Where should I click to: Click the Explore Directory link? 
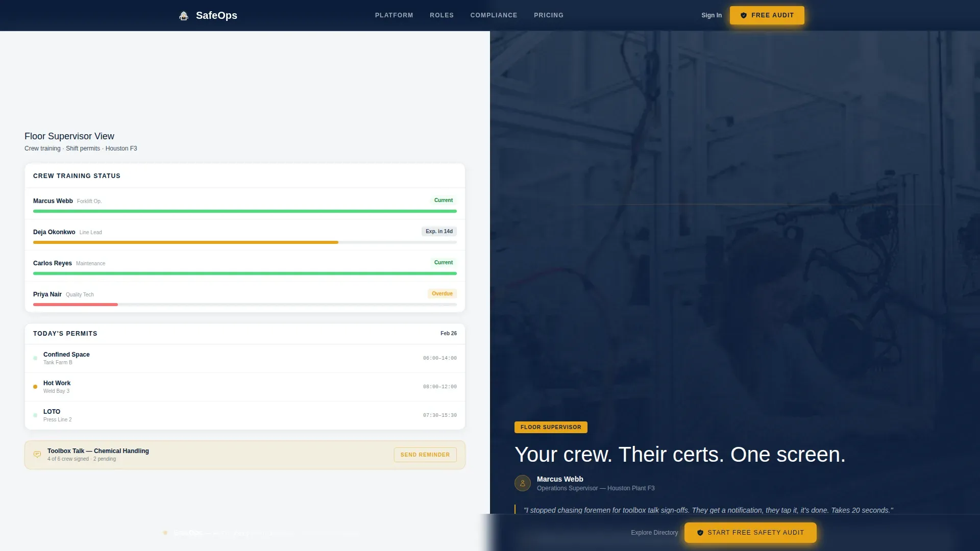click(654, 533)
